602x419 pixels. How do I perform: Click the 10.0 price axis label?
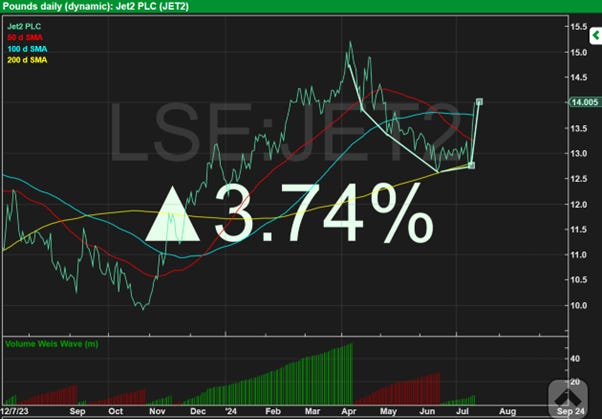coord(579,306)
